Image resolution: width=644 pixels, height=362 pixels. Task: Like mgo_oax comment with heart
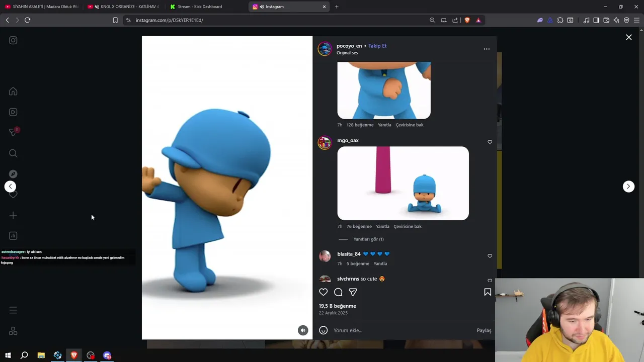[x=490, y=142]
